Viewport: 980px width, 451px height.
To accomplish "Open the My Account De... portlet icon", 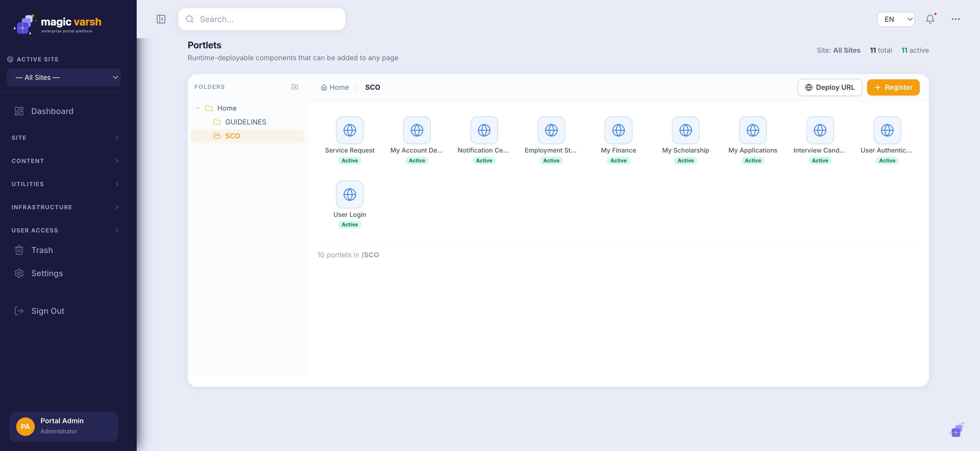I will [417, 130].
